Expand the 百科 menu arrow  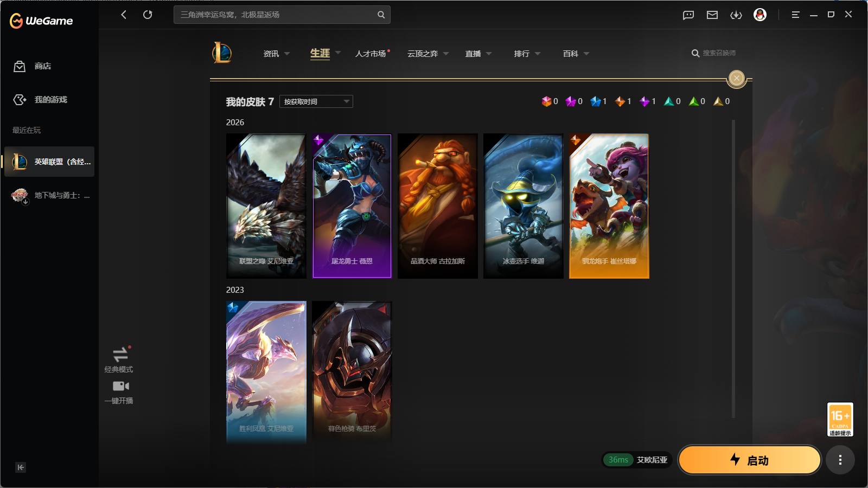(x=586, y=54)
